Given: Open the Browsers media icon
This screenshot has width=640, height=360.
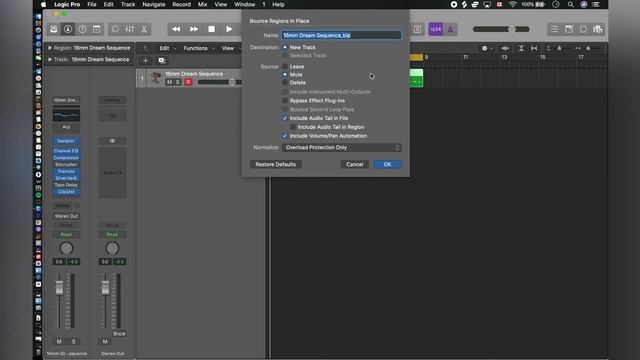Looking at the screenshot, I should point(598,29).
